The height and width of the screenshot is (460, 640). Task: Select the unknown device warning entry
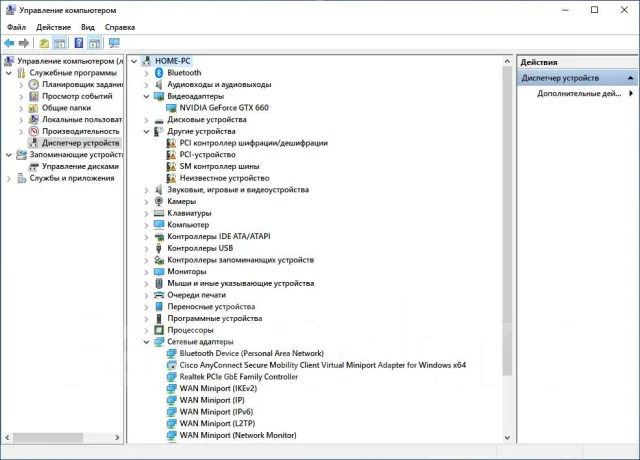click(x=224, y=178)
